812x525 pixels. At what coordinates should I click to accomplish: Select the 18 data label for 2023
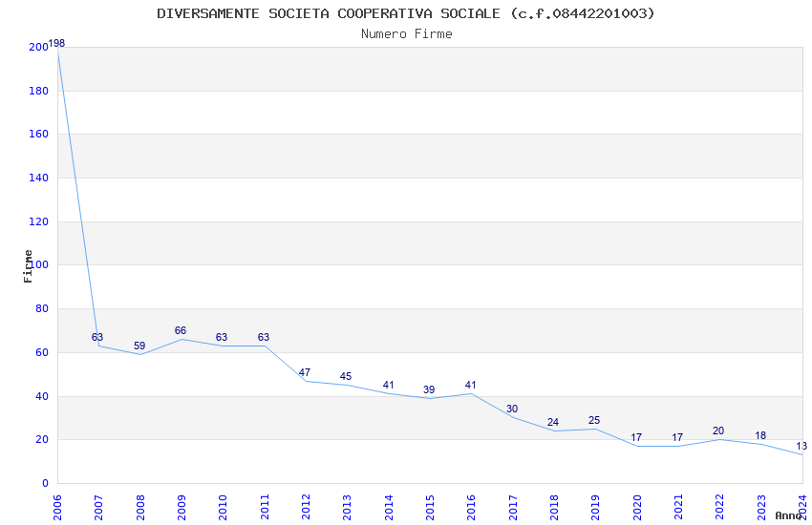[x=760, y=435]
